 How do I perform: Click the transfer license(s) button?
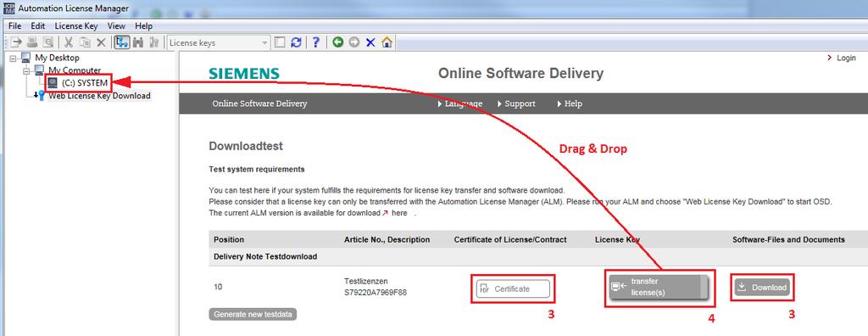coord(659,288)
